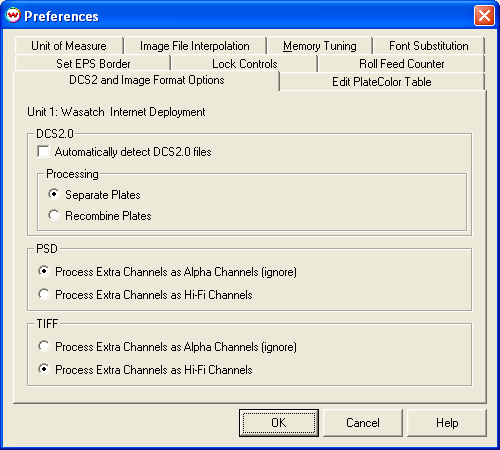500x450 pixels.
Task: Open the Font Substitution tab
Action: 429,46
